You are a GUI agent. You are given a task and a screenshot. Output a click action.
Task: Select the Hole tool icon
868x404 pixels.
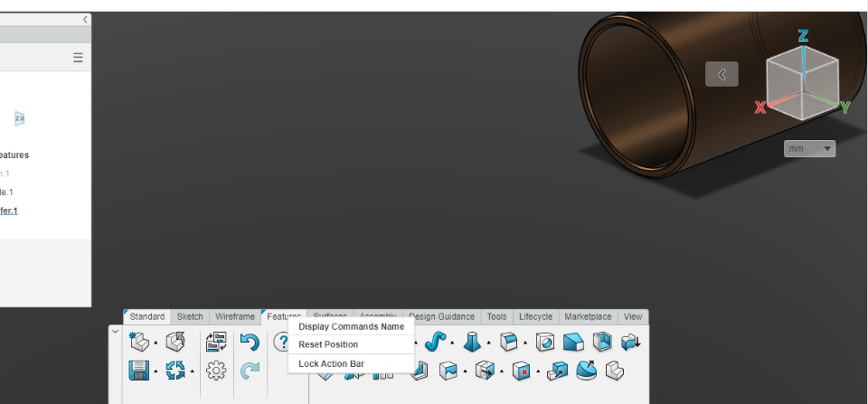tap(545, 342)
